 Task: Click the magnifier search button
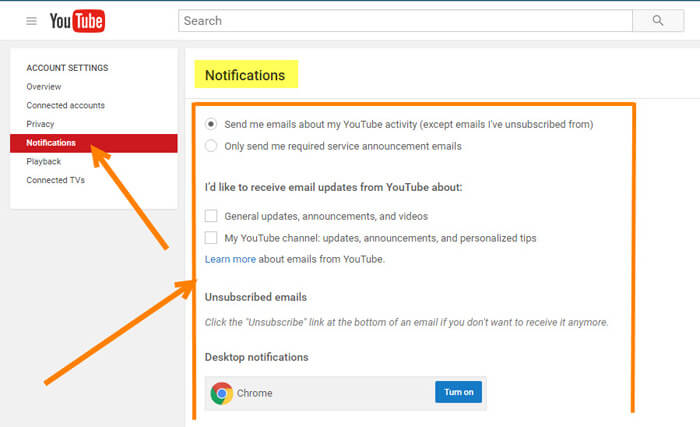(658, 21)
